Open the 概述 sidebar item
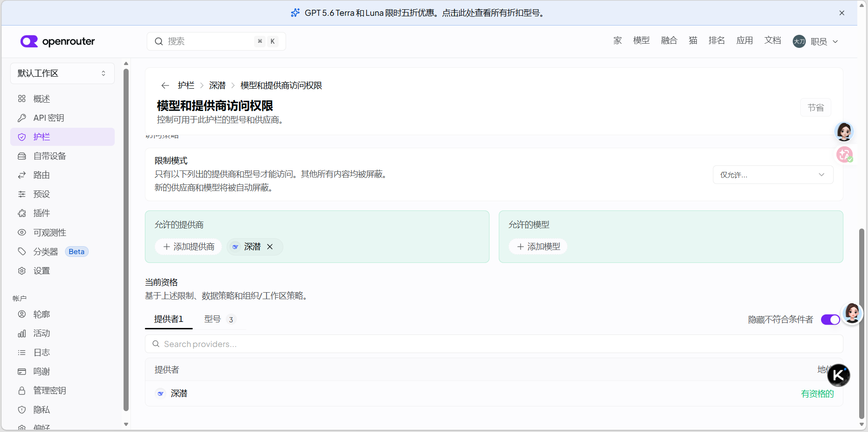868x432 pixels. [62, 98]
